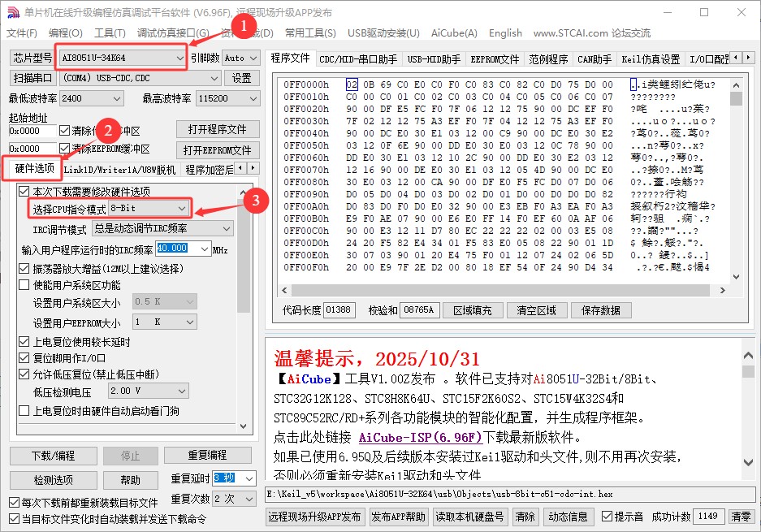Toggle 复位脚用作I/O口 option
This screenshot has width=761, height=532.
click(x=24, y=360)
